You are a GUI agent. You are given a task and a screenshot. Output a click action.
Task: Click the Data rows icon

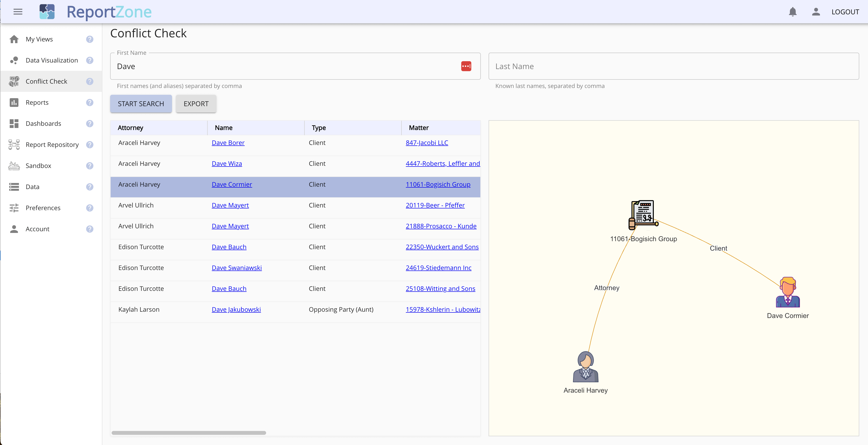coord(14,187)
